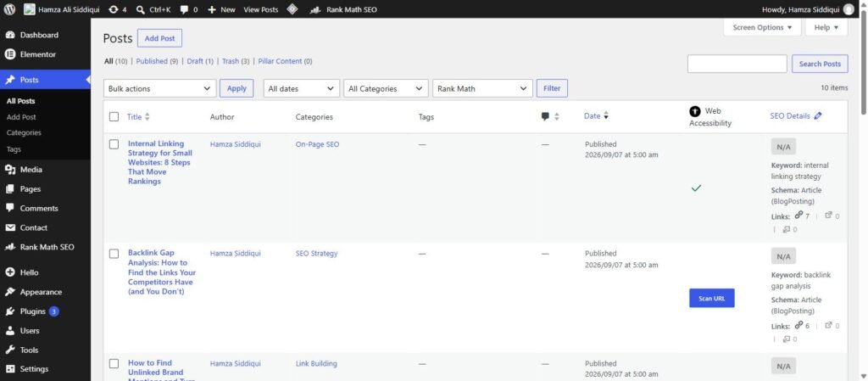Viewport: 868px width, 381px height.
Task: Expand the Help panel
Action: (826, 27)
